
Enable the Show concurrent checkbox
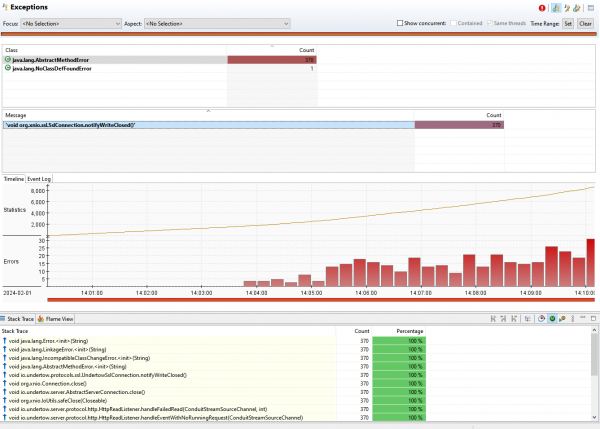[x=401, y=22]
